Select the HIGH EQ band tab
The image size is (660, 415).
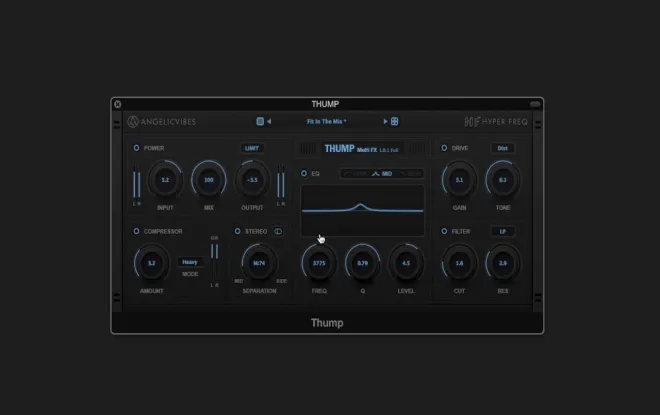pyautogui.click(x=410, y=174)
